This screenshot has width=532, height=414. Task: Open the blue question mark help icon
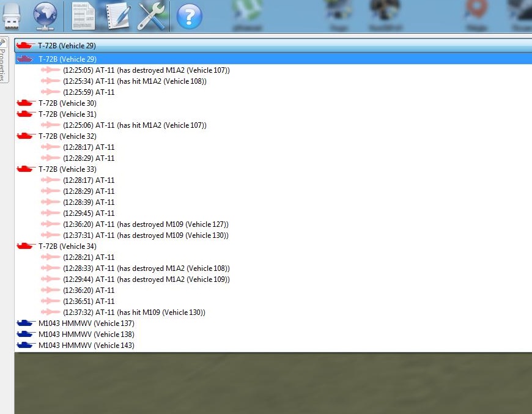click(190, 17)
